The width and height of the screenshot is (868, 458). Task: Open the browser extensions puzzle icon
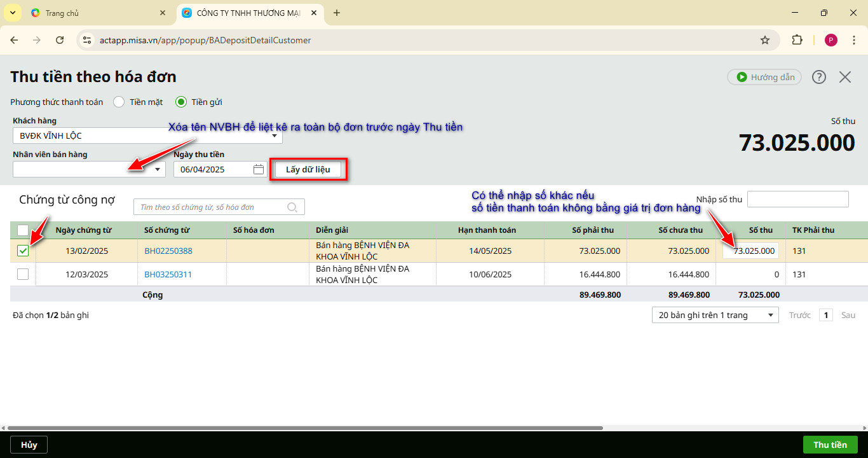pos(797,40)
